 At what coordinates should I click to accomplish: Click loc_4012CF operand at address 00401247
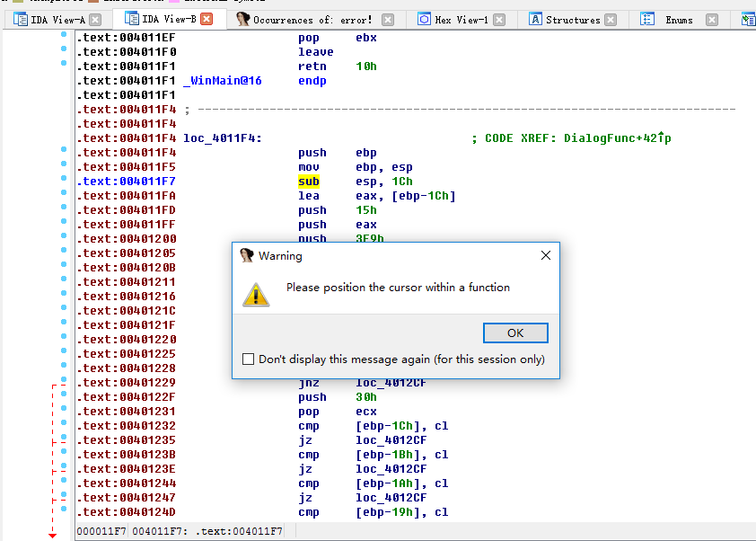[x=391, y=498]
